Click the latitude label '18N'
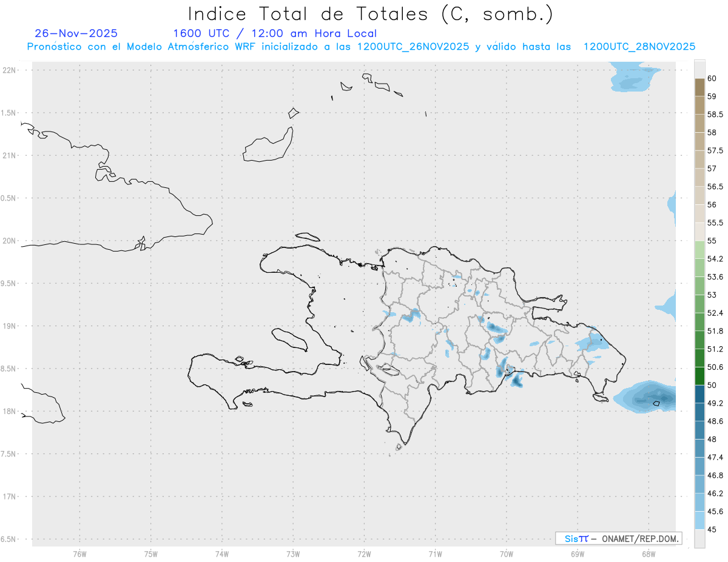This screenshot has height=562, width=728. (x=10, y=412)
